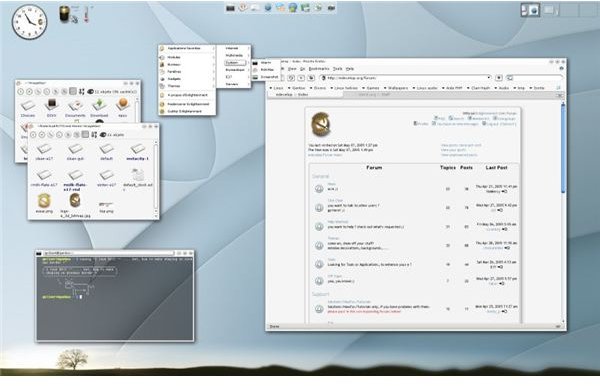Click the 'View your posts' forum link
The height and width of the screenshot is (386, 600).
coord(453,150)
